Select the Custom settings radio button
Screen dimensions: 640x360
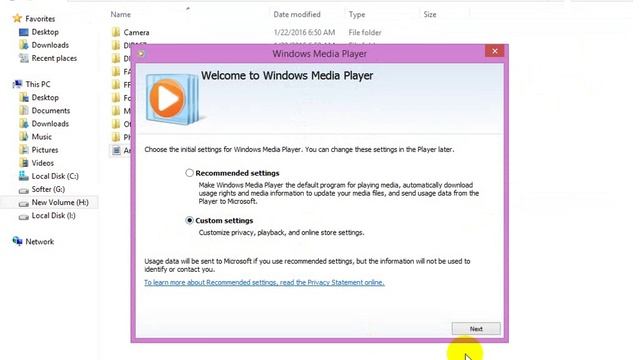pyautogui.click(x=189, y=220)
